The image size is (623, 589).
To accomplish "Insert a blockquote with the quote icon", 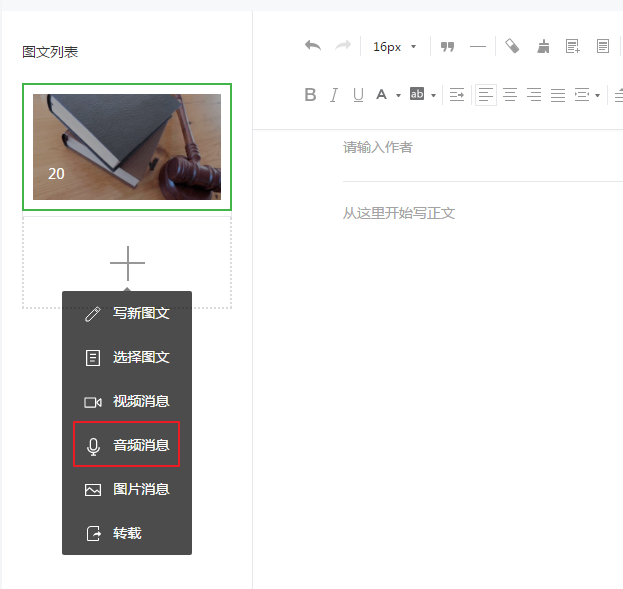I will pyautogui.click(x=447, y=47).
